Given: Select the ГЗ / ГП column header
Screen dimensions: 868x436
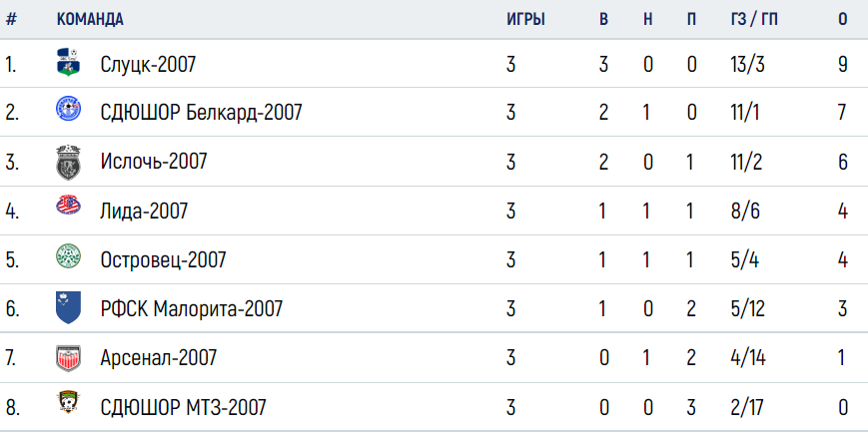Looking at the screenshot, I should tap(754, 19).
